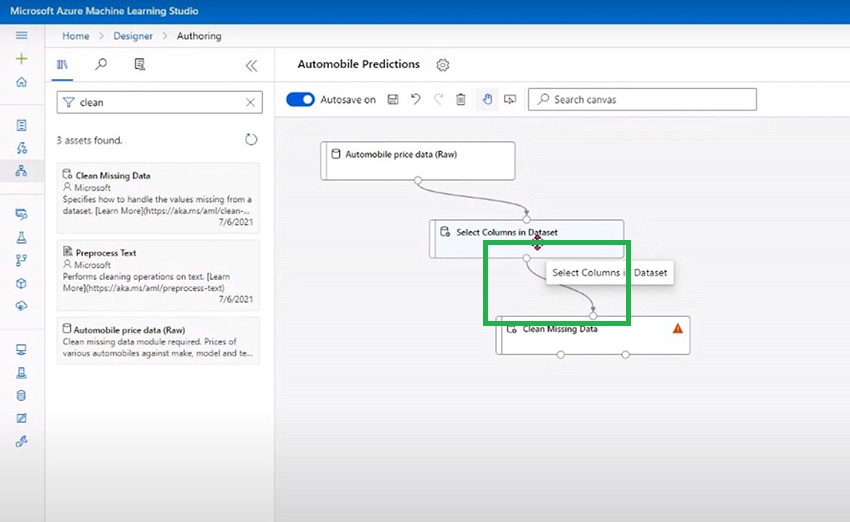Undo the last canvas action
Image resolution: width=850 pixels, height=522 pixels.
click(416, 99)
